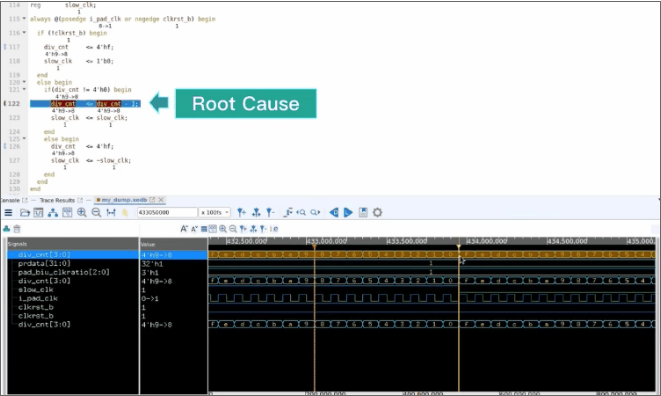661x396 pixels.
Task: Open the time unit dropdown x 100fs
Action: pos(215,213)
